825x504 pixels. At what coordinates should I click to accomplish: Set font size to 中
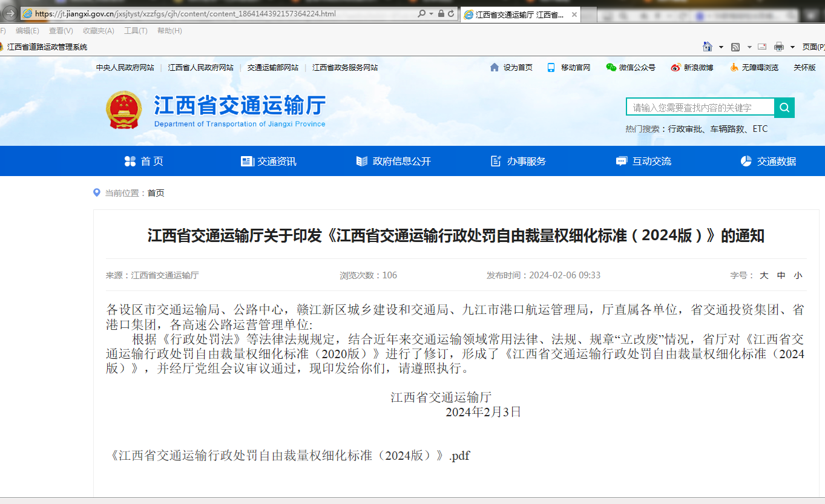pyautogui.click(x=781, y=275)
